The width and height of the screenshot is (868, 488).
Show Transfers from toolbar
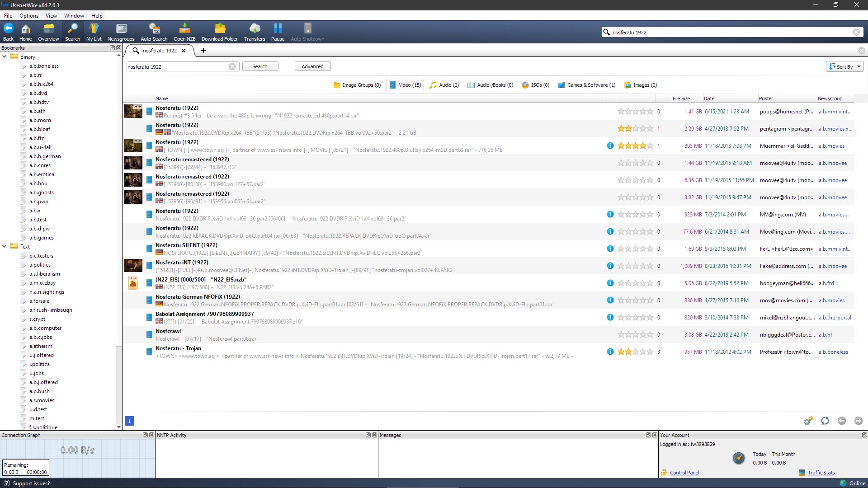pyautogui.click(x=255, y=32)
